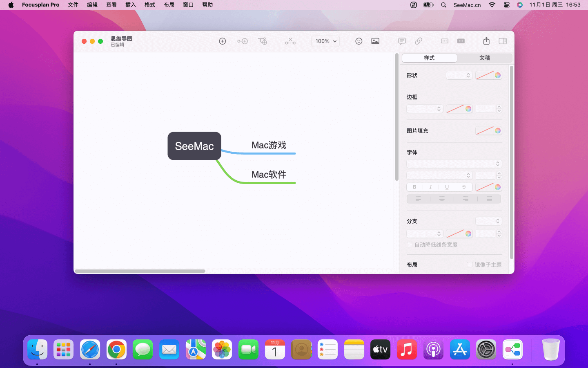Open the Focusplan Pro app menu
The image size is (588, 368).
point(40,5)
